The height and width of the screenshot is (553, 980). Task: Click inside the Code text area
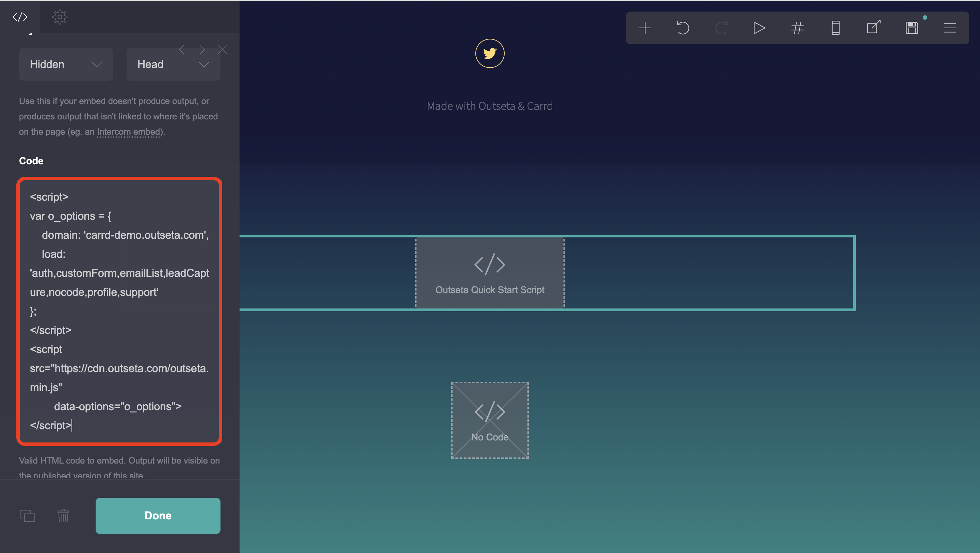pyautogui.click(x=119, y=311)
